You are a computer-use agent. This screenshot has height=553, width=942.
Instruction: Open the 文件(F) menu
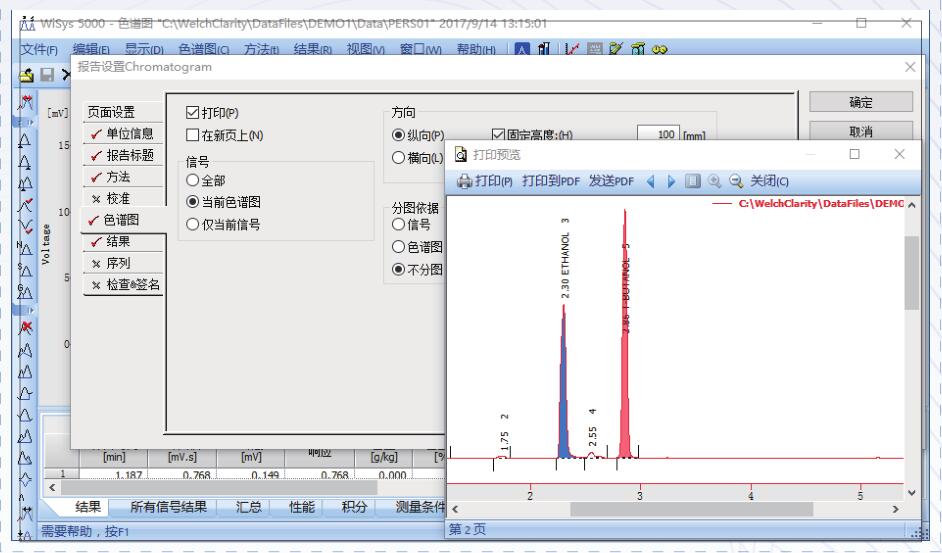39,49
